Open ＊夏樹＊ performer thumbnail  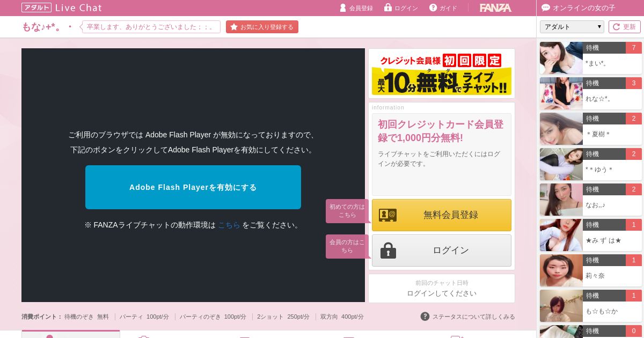[x=561, y=129]
